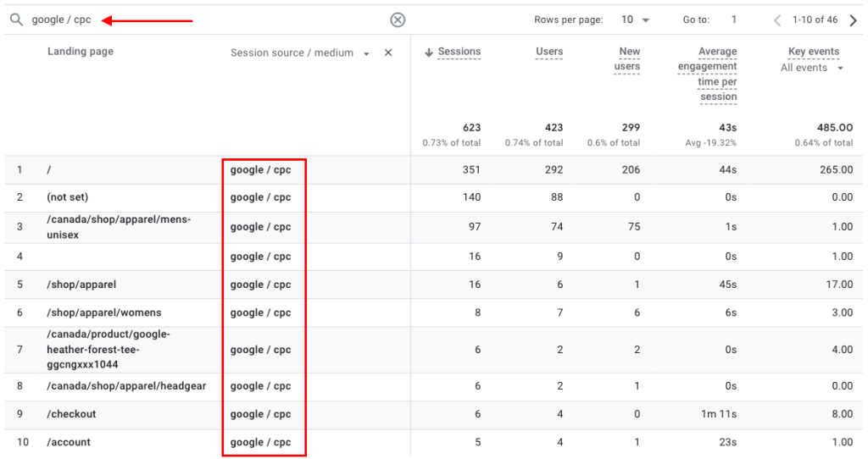Select the /canada/shop/apparel/headgear row
868x459 pixels.
click(126, 386)
